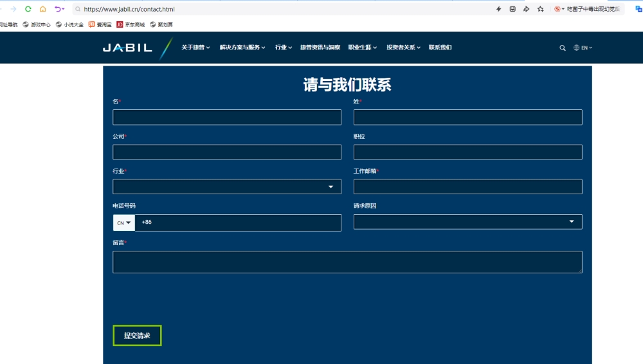Screen dimensions: 643x364
Task: Open the 小说大全 bookmark
Action: point(69,24)
